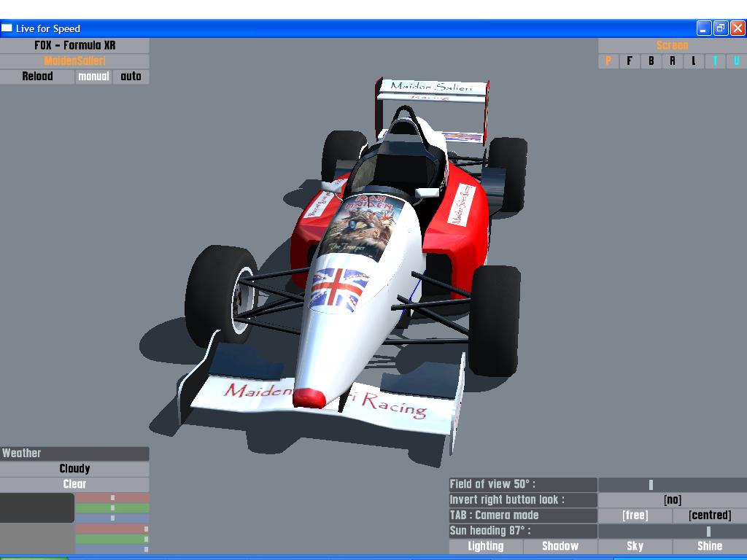Select the MaidenSalieri skin name
Image resolution: width=747 pixels, height=560 pixels.
pyautogui.click(x=75, y=61)
